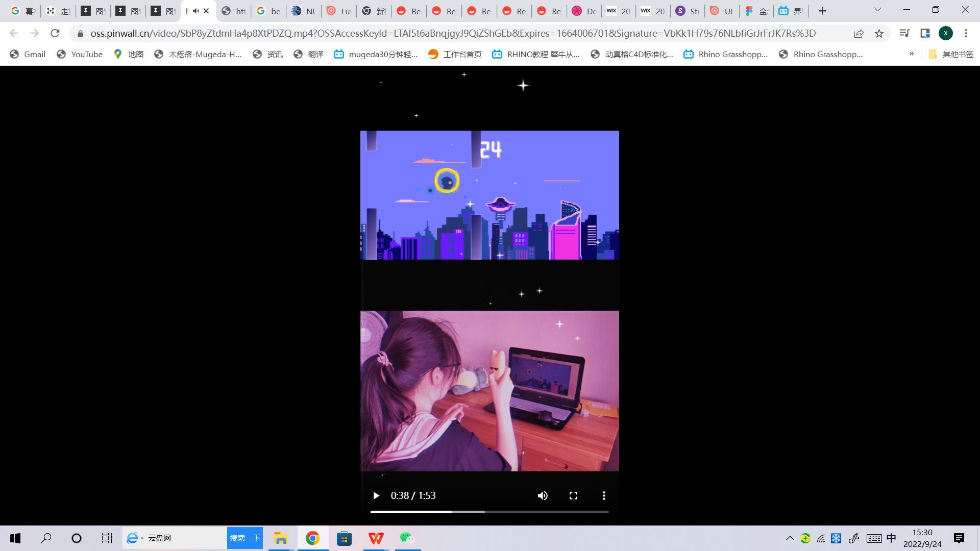This screenshot has height=551, width=980.
Task: Expand hidden bookmarks chevron
Action: pos(912,54)
